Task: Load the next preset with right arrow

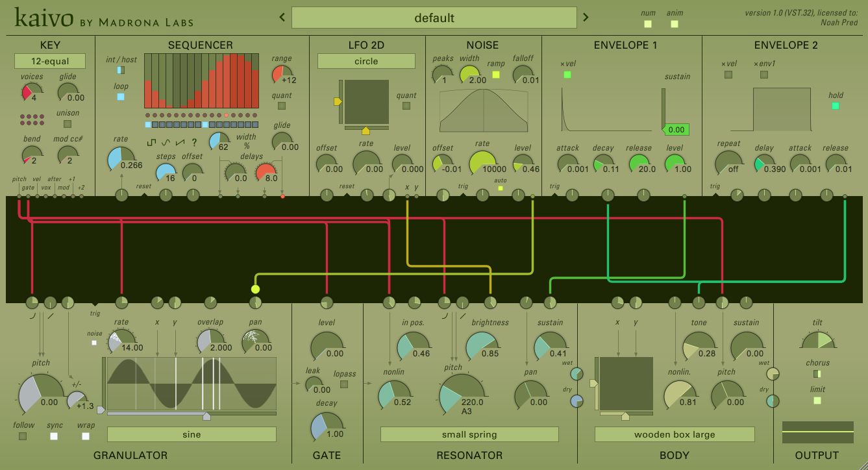Action: pos(586,18)
